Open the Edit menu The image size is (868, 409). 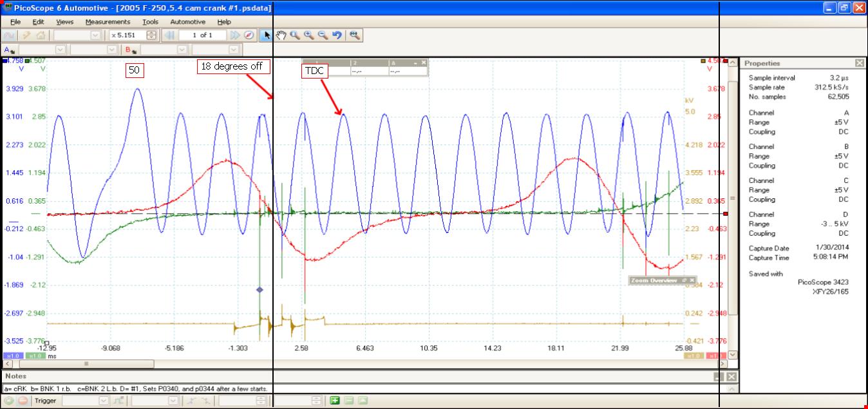click(38, 22)
